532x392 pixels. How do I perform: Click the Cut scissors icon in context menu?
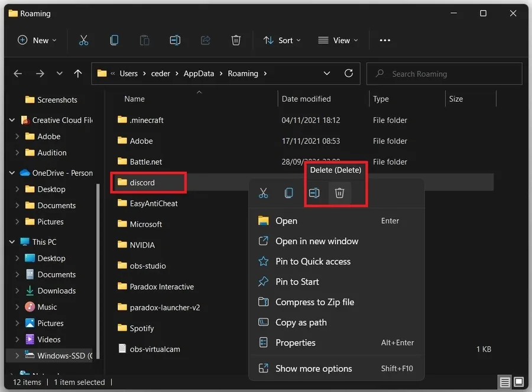[263, 193]
